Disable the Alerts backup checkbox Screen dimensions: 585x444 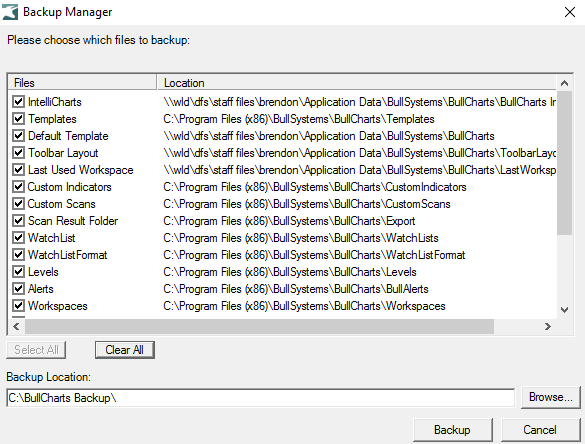pyautogui.click(x=18, y=289)
